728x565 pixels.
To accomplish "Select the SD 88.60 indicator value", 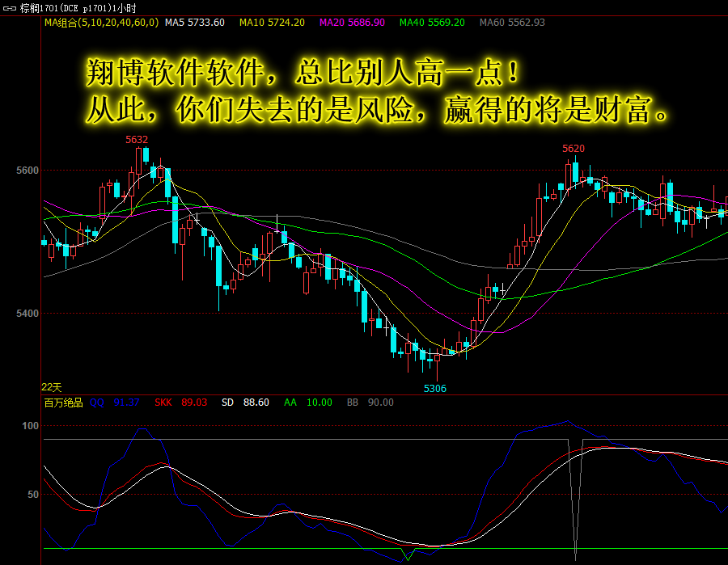I will [x=245, y=403].
